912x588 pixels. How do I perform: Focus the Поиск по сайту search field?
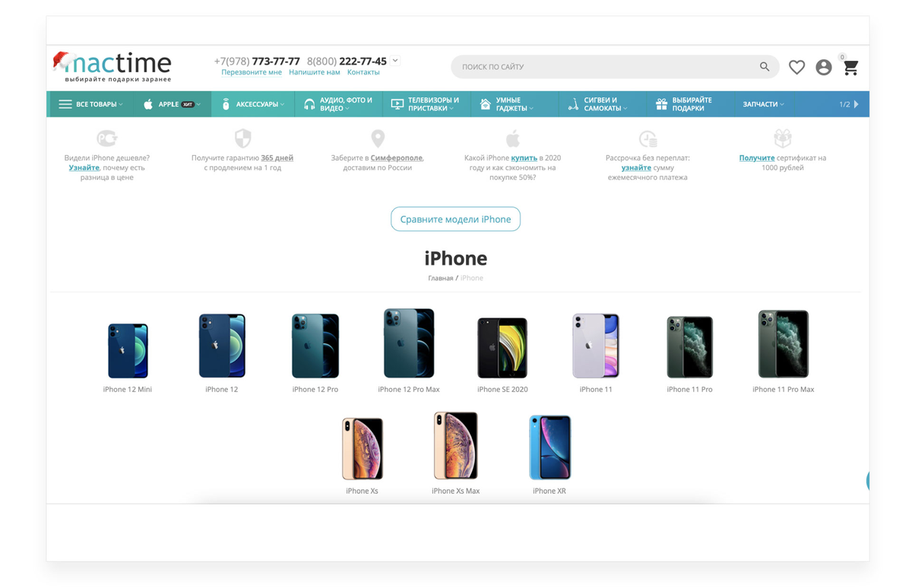(606, 67)
